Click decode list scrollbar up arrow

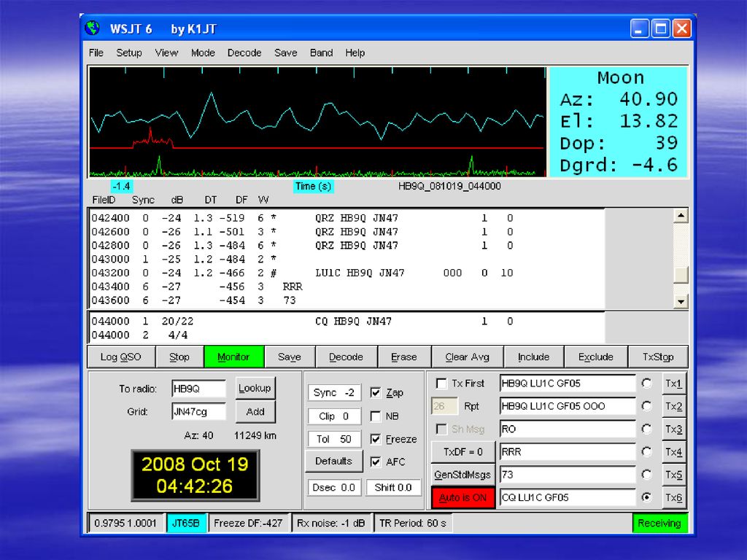coord(681,216)
